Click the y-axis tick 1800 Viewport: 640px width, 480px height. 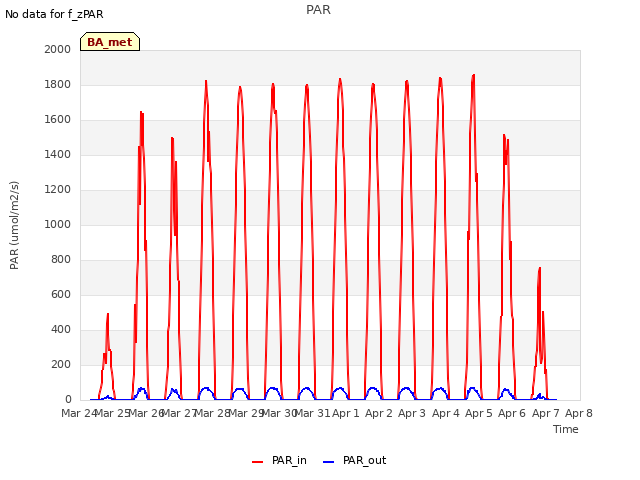58,84
